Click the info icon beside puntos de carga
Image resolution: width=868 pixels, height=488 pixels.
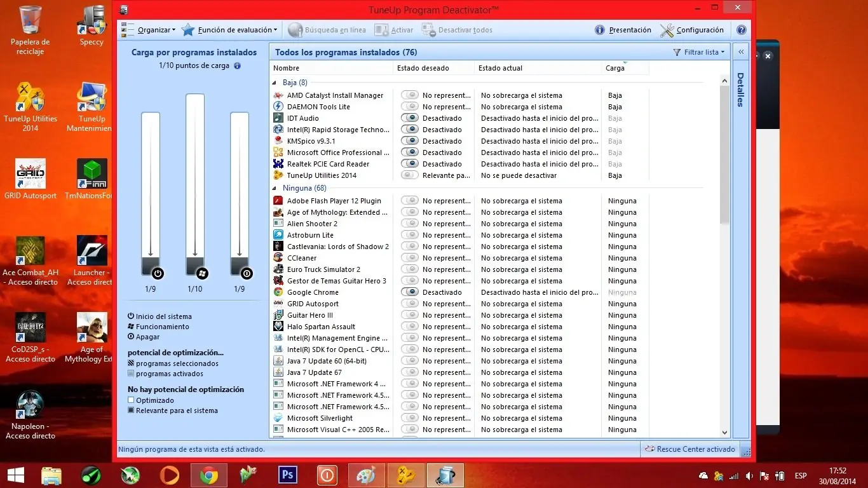point(237,65)
